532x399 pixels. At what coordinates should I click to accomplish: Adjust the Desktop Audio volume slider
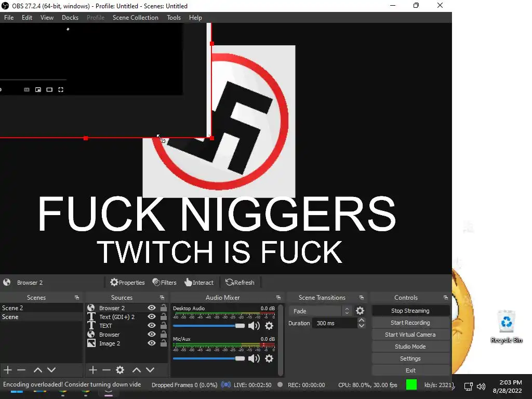coord(209,326)
